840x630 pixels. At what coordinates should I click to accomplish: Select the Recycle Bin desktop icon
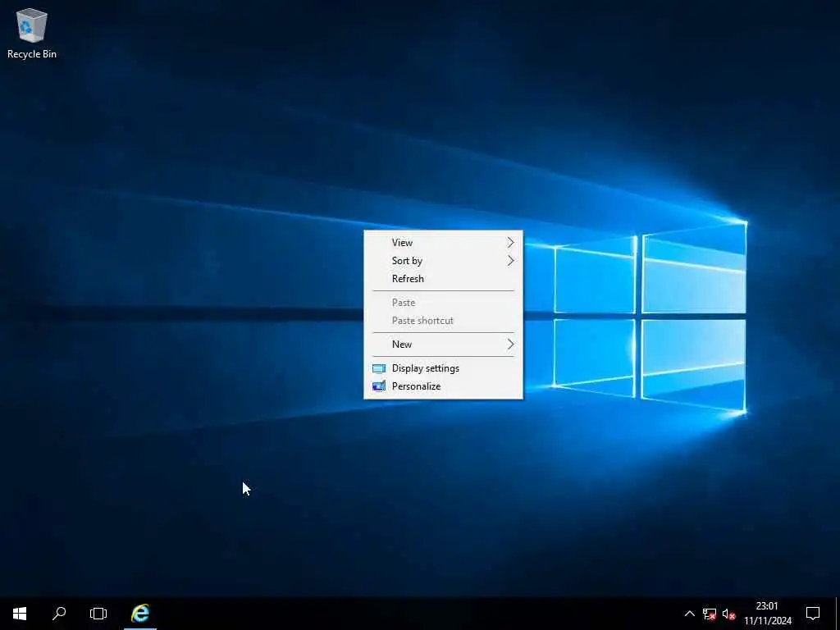click(x=32, y=33)
